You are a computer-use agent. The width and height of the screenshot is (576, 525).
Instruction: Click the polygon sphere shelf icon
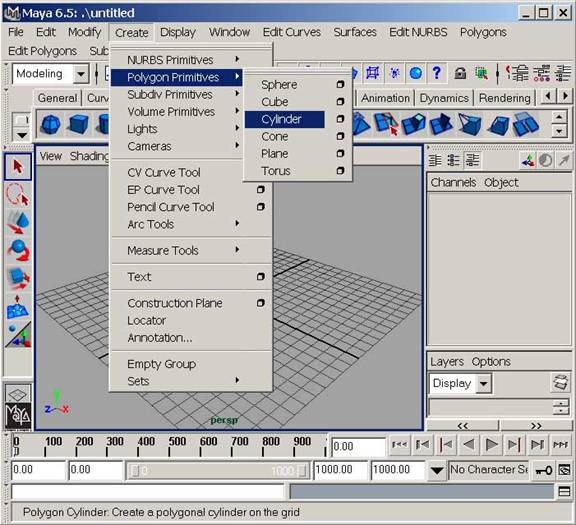[x=51, y=125]
